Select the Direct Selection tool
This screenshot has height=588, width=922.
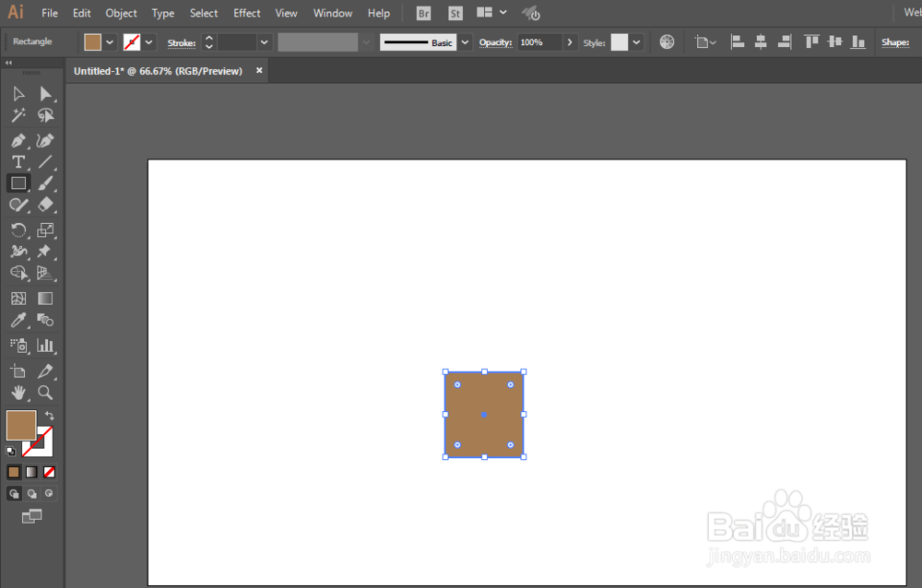[x=45, y=94]
